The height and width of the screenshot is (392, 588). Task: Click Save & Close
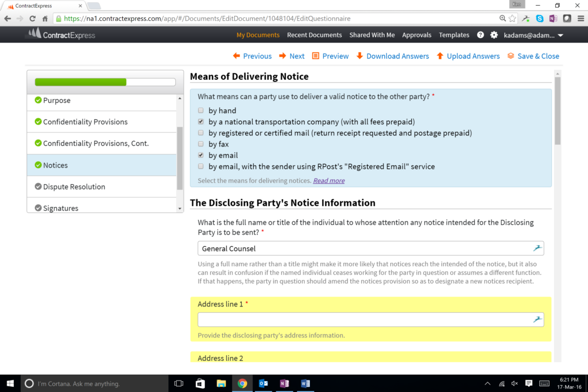533,56
